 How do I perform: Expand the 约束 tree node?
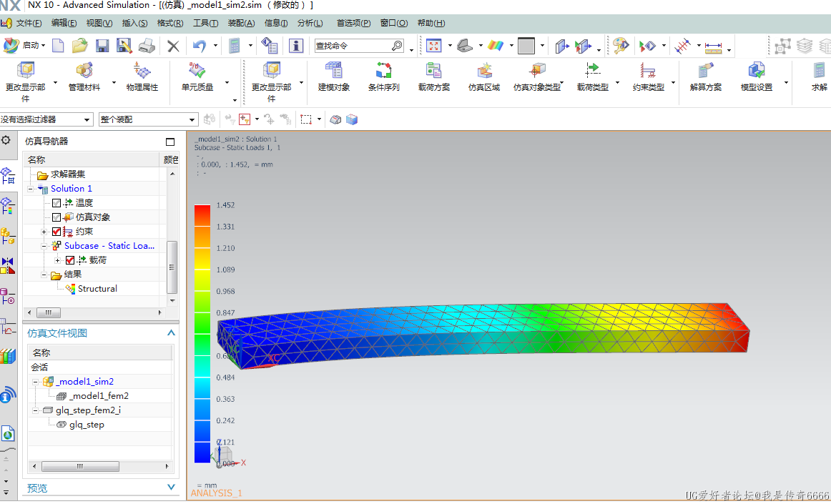coord(44,232)
